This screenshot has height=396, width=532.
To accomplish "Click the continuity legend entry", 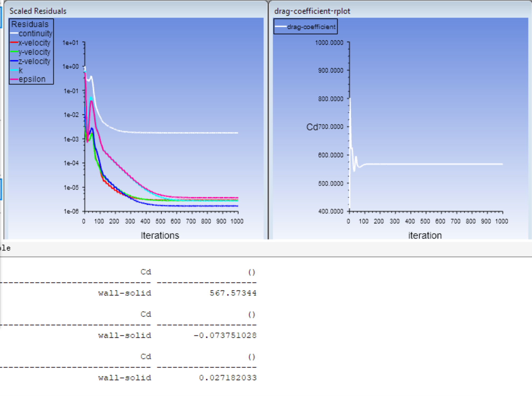I will tap(35, 34).
